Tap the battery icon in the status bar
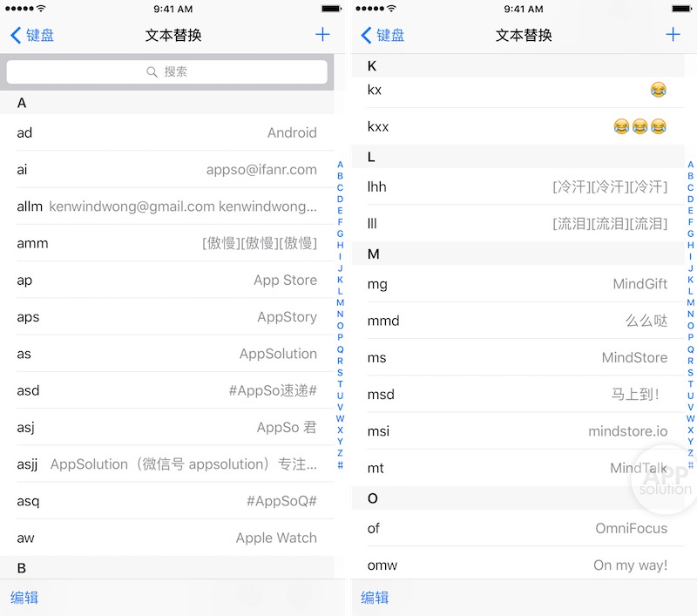The height and width of the screenshot is (616, 697). (x=331, y=9)
